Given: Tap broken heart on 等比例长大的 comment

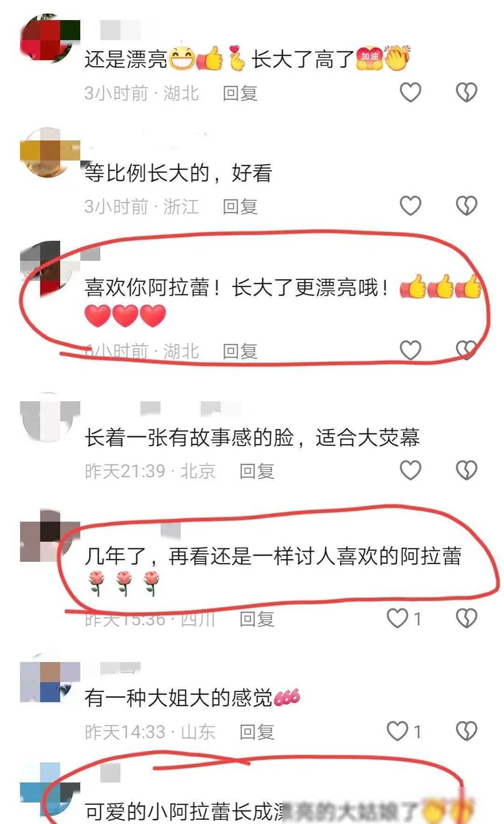Looking at the screenshot, I should [x=466, y=206].
